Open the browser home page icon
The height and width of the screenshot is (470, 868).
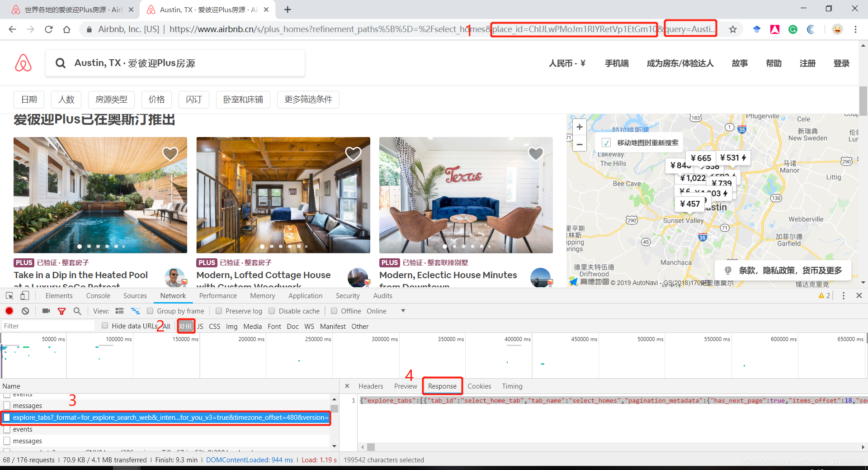pos(66,29)
